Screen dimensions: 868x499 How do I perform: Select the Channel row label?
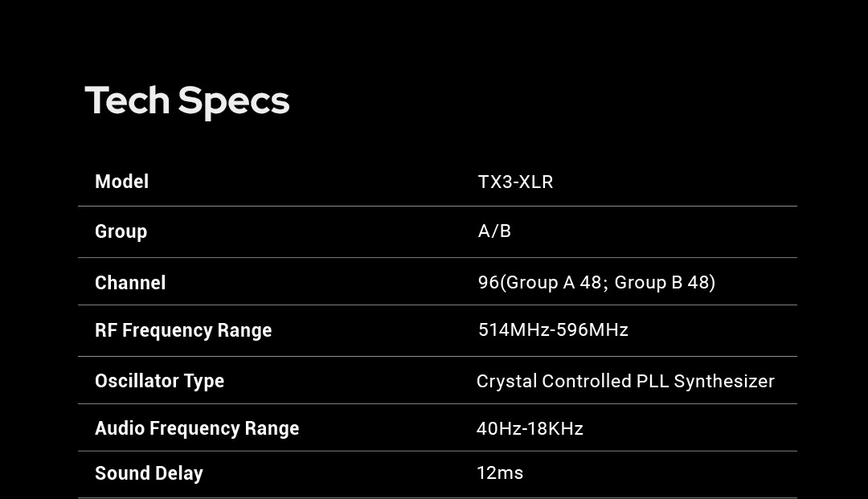pyautogui.click(x=130, y=283)
